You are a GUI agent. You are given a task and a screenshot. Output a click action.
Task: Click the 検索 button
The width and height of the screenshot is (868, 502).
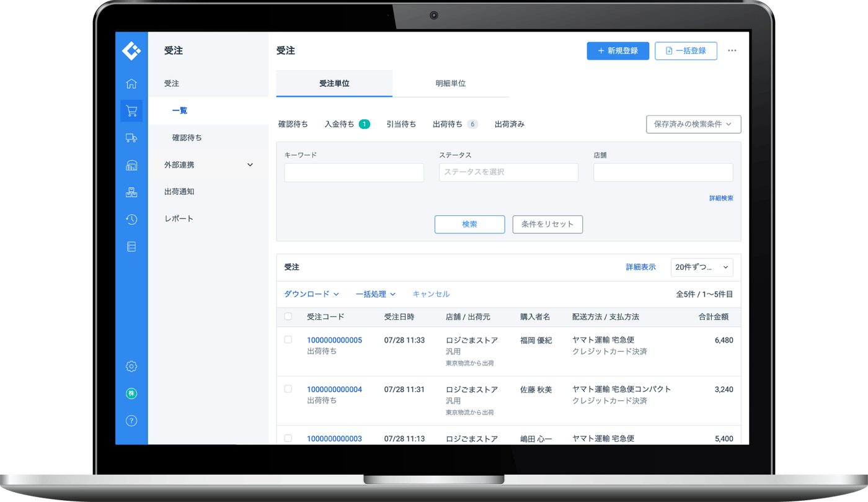click(469, 224)
